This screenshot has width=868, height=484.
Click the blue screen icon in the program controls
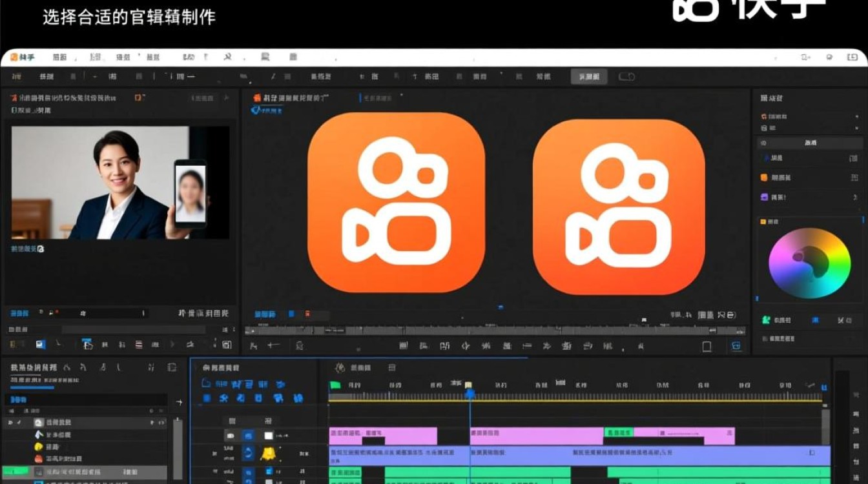coord(736,347)
